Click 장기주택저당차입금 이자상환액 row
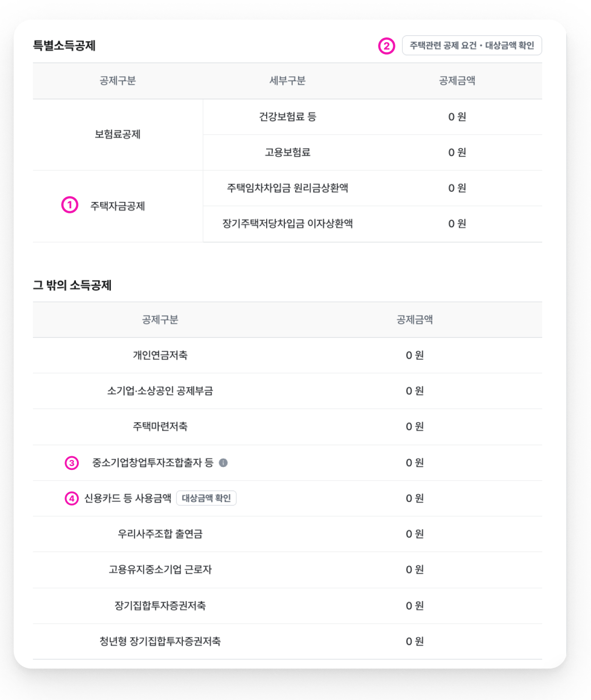The width and height of the screenshot is (591, 700). 373,224
